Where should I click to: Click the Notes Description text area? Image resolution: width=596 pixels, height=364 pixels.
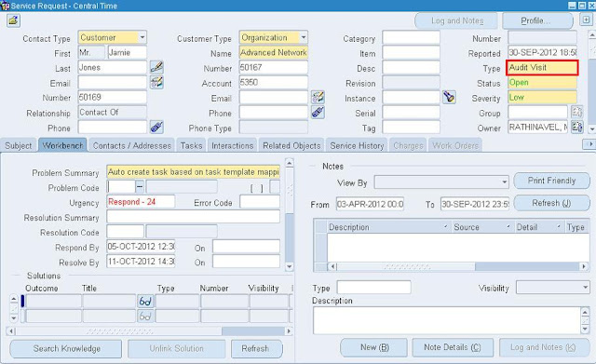coord(447,320)
